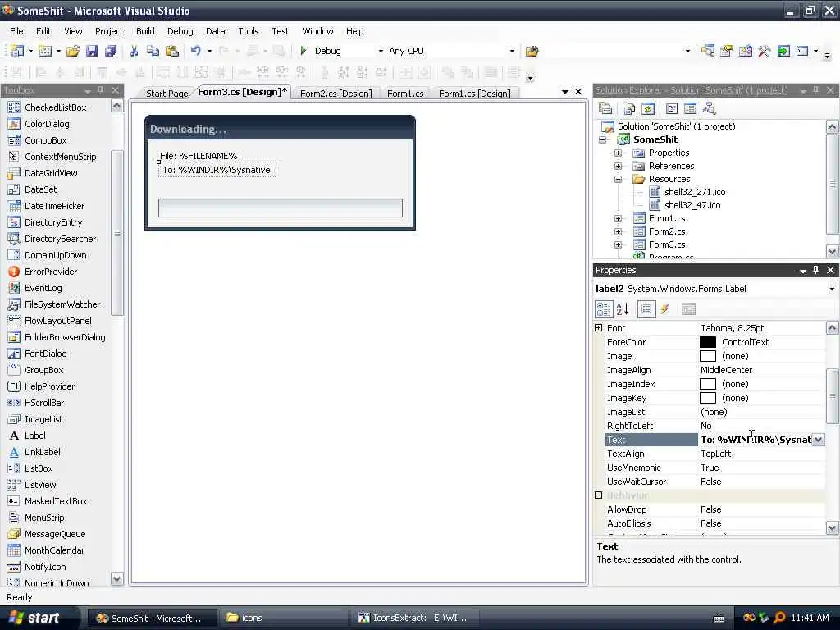Click the progress bar on the Downloading form
Screen dimensions: 840x630
(281, 208)
